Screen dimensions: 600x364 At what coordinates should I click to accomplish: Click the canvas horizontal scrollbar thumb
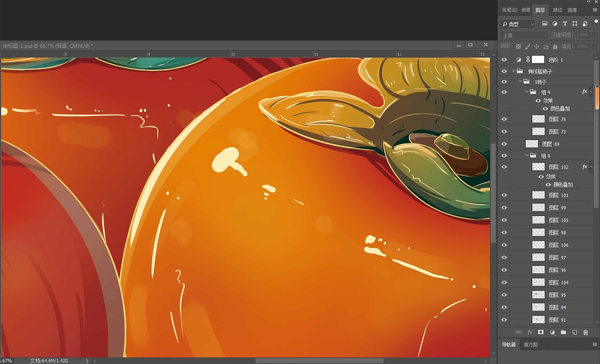coord(319,361)
